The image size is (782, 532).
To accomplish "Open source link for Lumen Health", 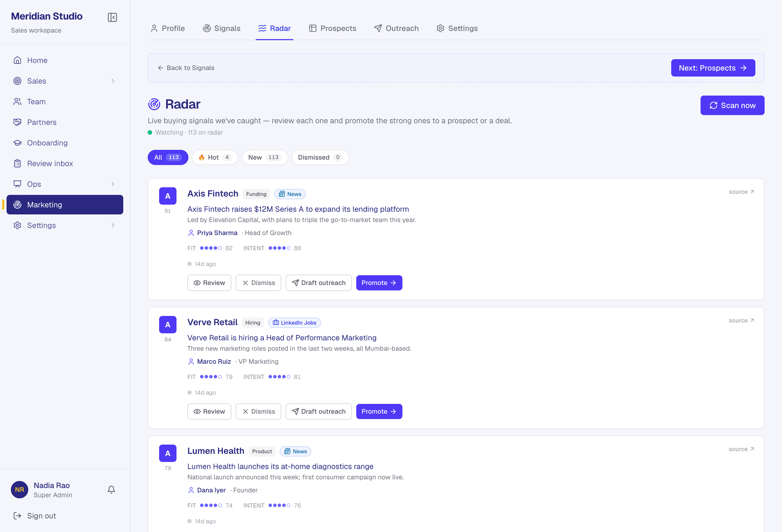I will point(741,449).
